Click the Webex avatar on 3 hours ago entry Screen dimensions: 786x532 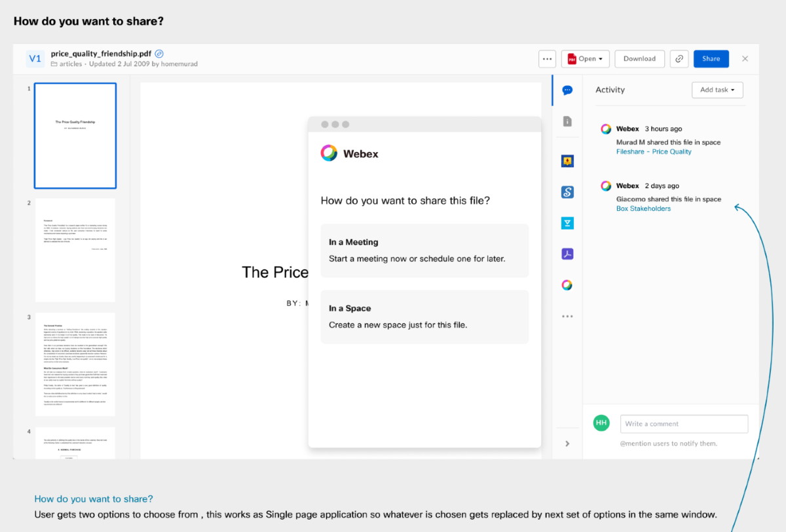(606, 129)
